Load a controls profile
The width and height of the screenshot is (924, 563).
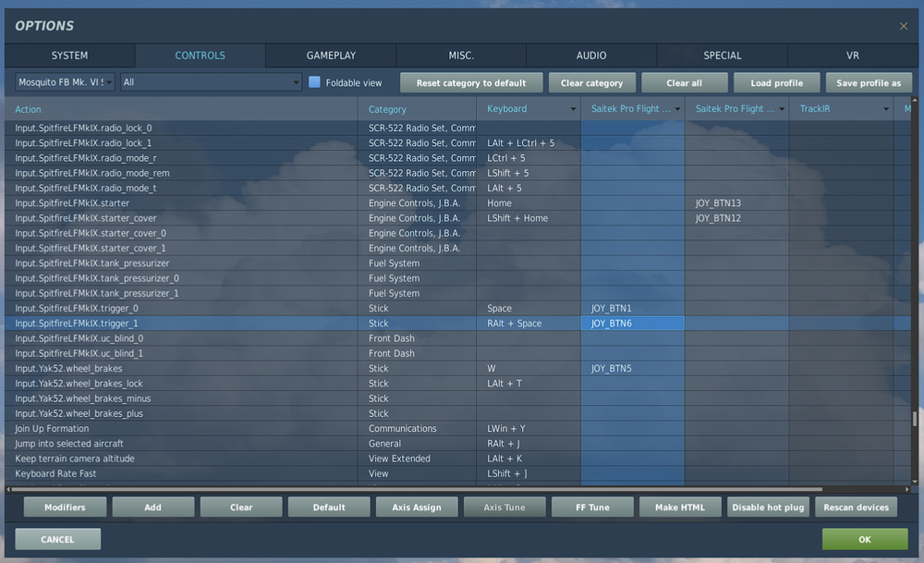[x=776, y=82]
